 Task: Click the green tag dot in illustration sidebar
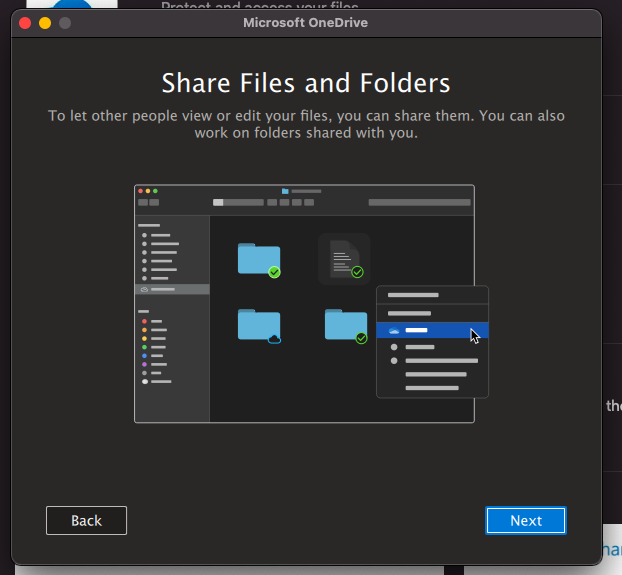145,347
